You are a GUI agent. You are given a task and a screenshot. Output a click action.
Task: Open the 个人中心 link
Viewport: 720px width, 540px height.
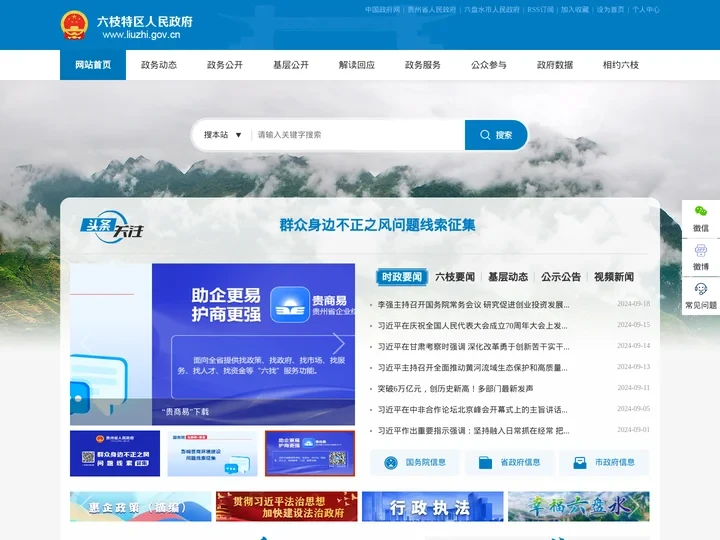pyautogui.click(x=646, y=9)
